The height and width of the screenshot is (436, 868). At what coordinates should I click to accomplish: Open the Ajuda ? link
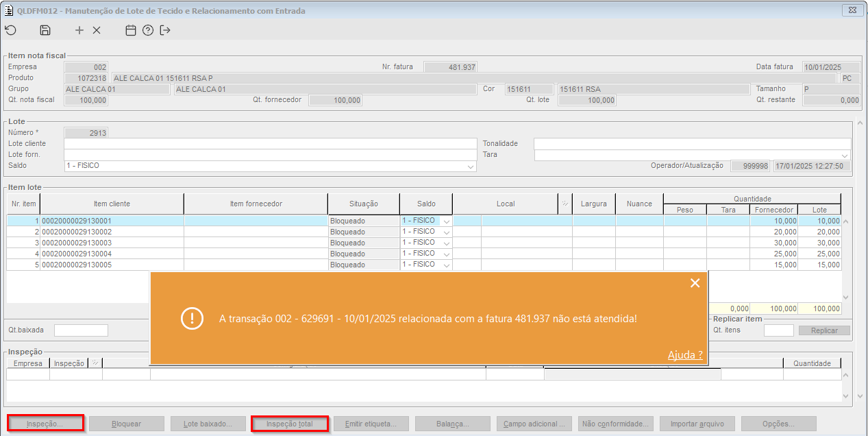[x=685, y=354]
